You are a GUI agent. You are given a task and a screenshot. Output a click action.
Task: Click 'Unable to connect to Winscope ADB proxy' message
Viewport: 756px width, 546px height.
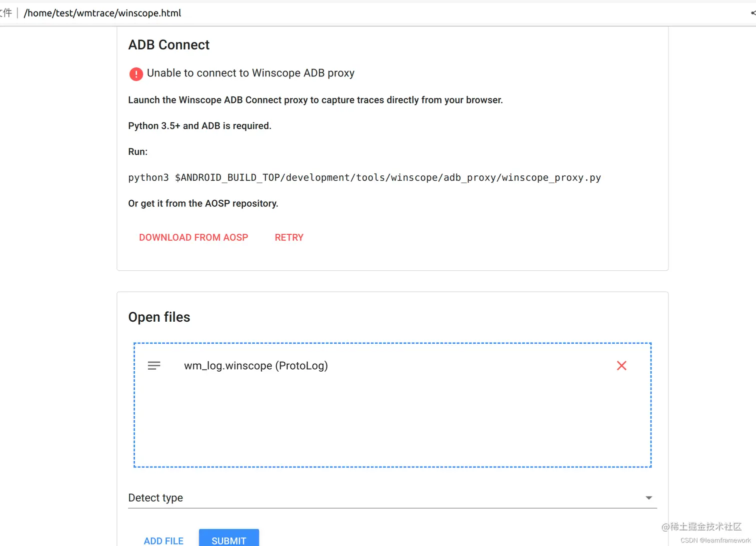click(250, 73)
